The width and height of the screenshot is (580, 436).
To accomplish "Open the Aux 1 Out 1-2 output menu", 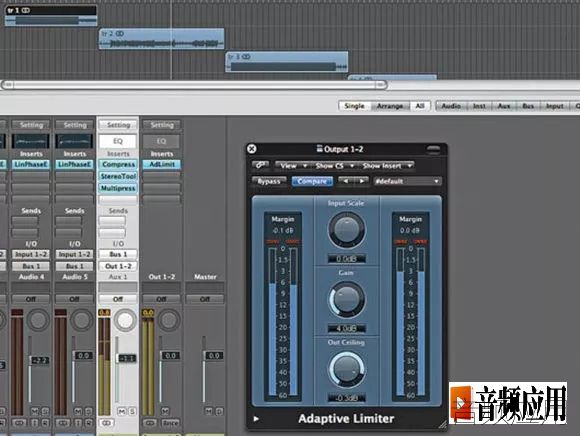I will tap(118, 266).
